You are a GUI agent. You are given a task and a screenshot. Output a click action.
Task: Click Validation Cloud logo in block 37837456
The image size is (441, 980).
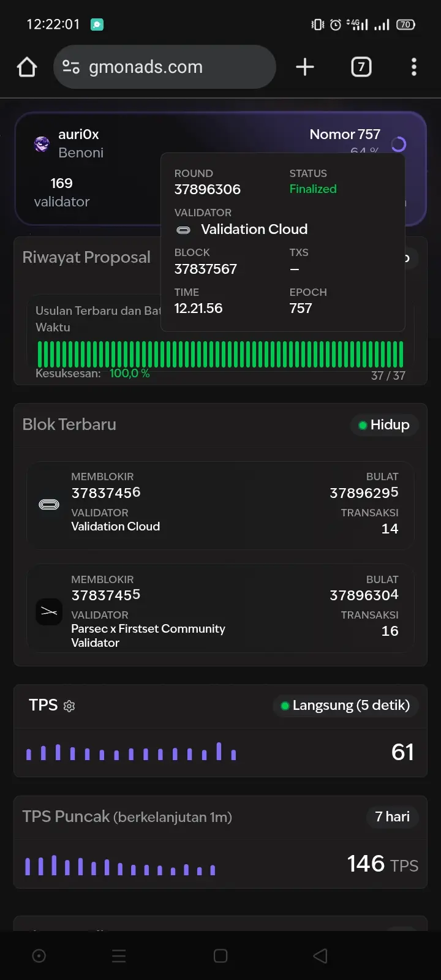tap(49, 505)
